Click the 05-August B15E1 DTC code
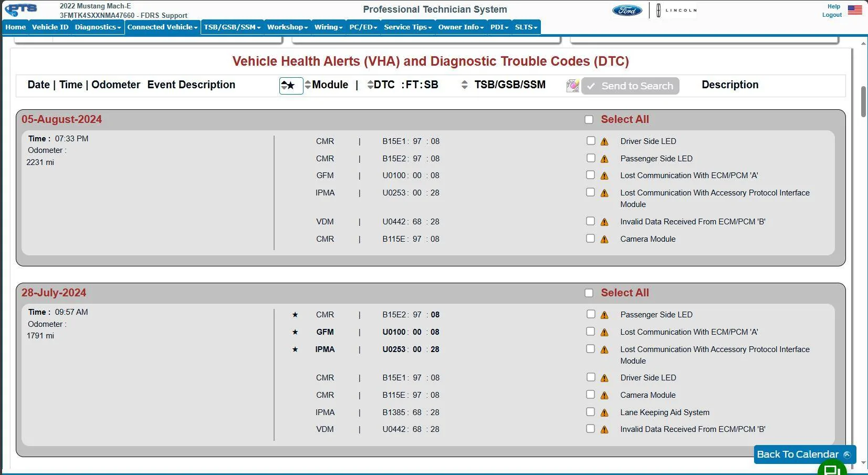The width and height of the screenshot is (868, 475). point(394,141)
